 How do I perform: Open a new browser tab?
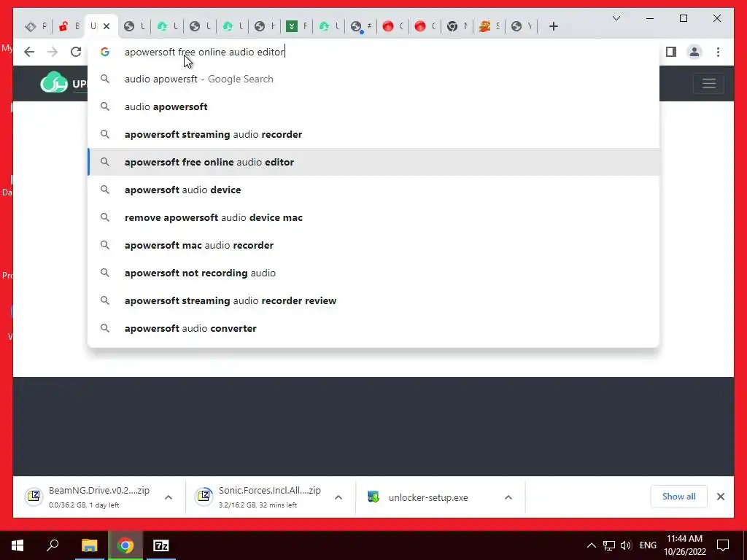coord(553,26)
